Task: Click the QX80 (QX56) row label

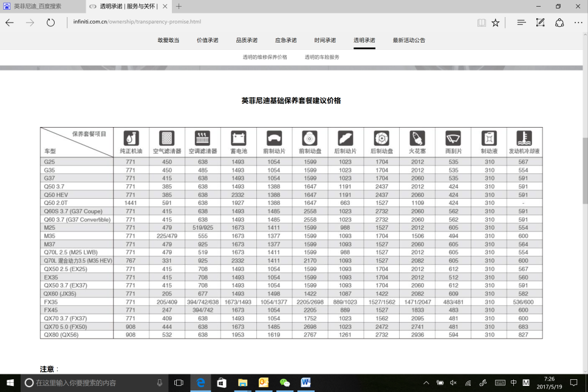Action: click(x=61, y=335)
